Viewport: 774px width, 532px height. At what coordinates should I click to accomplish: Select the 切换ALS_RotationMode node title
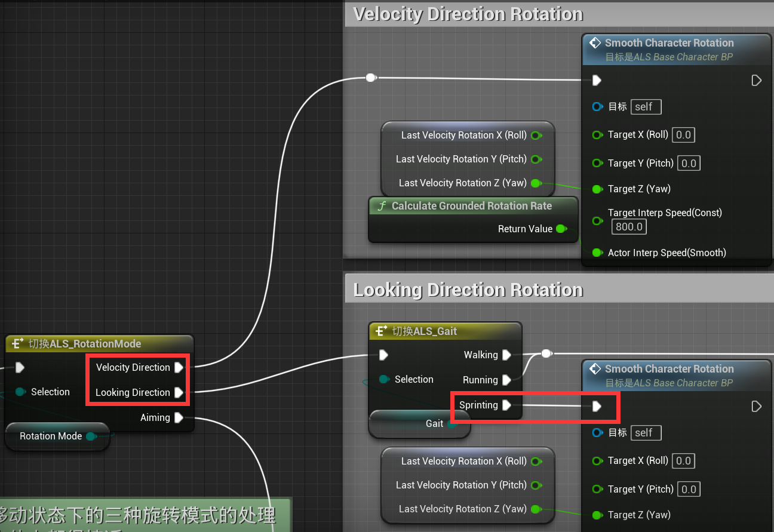85,343
